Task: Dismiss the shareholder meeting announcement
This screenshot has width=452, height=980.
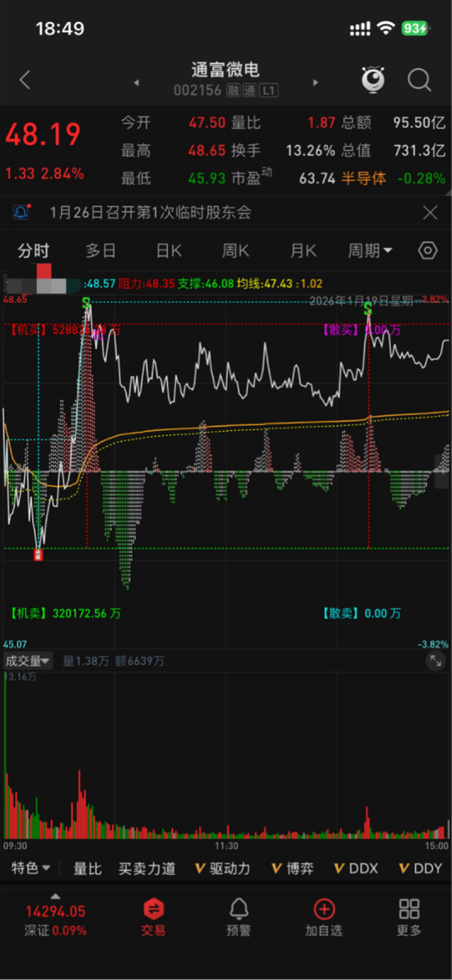Action: (x=430, y=212)
